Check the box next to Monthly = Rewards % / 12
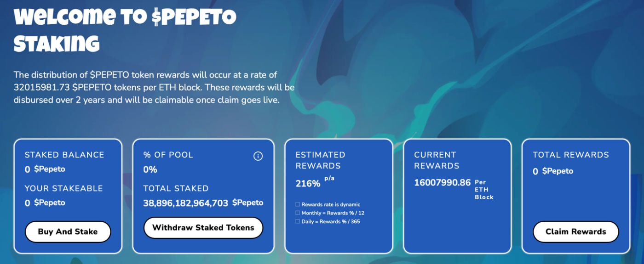Viewport: 644px width, 264px height. pos(298,213)
